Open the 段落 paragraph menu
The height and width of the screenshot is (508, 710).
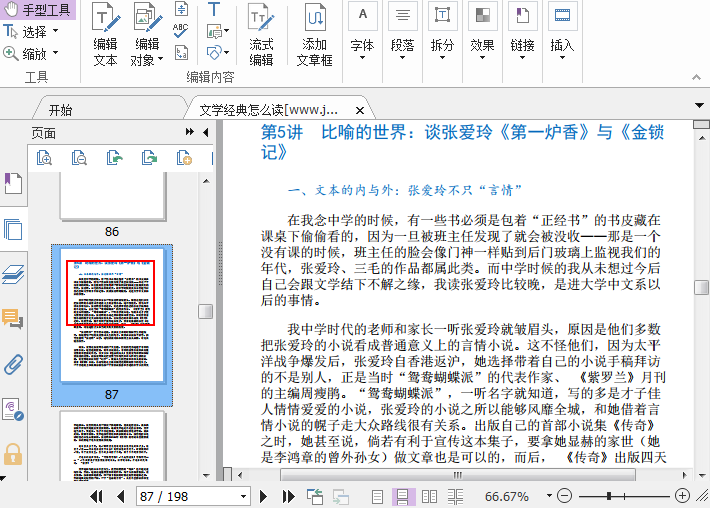tap(402, 32)
